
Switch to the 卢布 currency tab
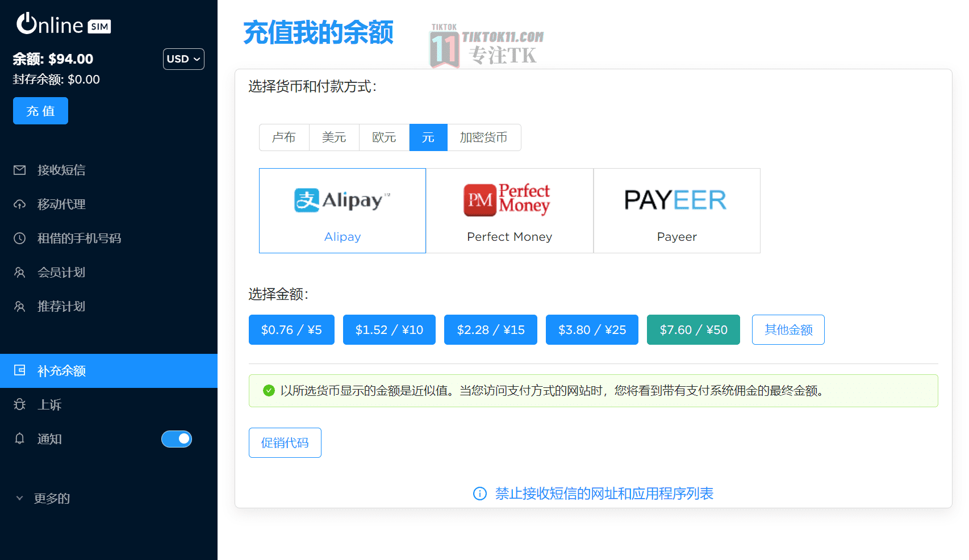(x=284, y=137)
